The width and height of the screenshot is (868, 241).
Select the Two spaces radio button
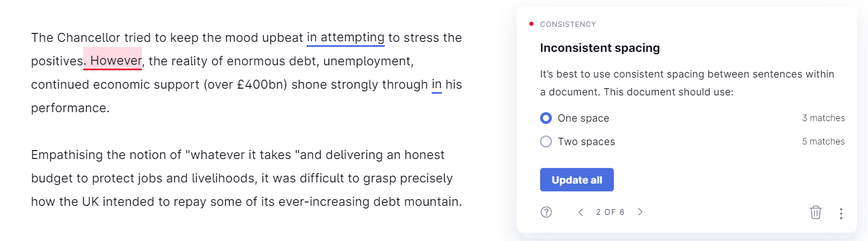tap(546, 142)
